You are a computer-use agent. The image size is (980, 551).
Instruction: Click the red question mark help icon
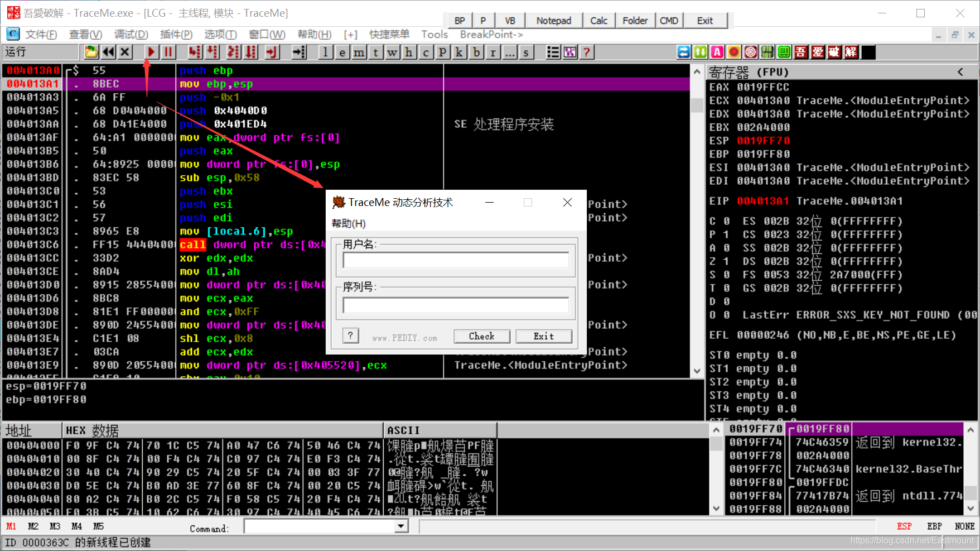click(x=586, y=52)
